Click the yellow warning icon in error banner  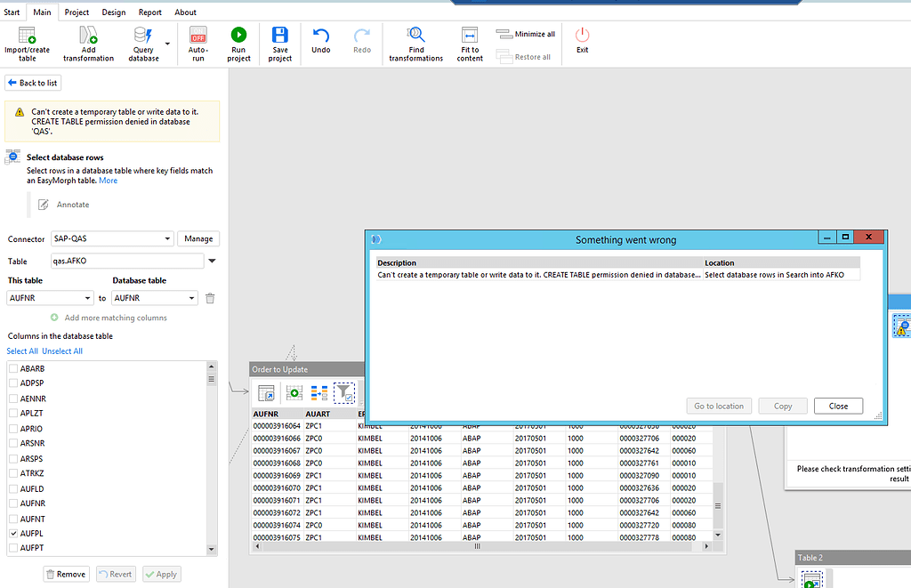(20, 112)
